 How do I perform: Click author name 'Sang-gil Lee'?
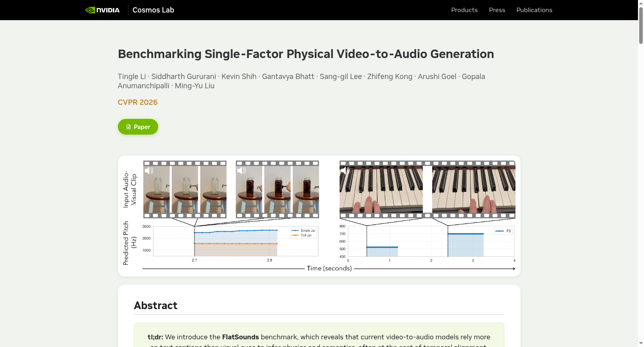341,77
